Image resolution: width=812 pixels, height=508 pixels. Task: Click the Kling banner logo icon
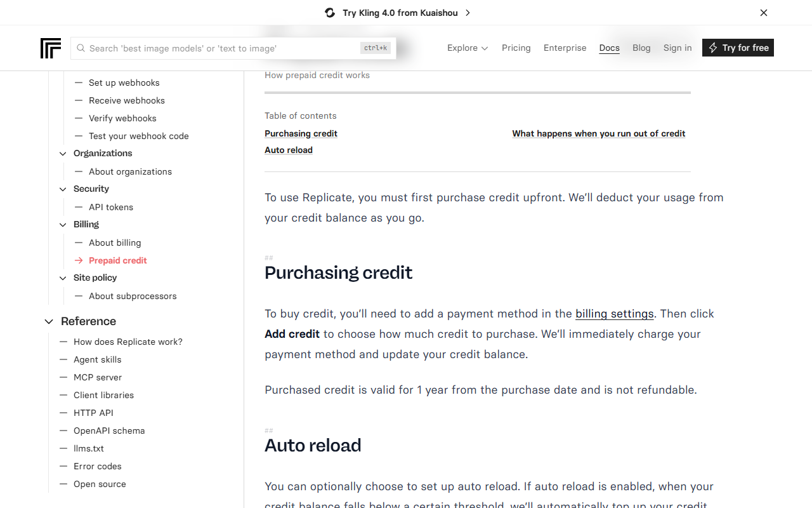330,13
